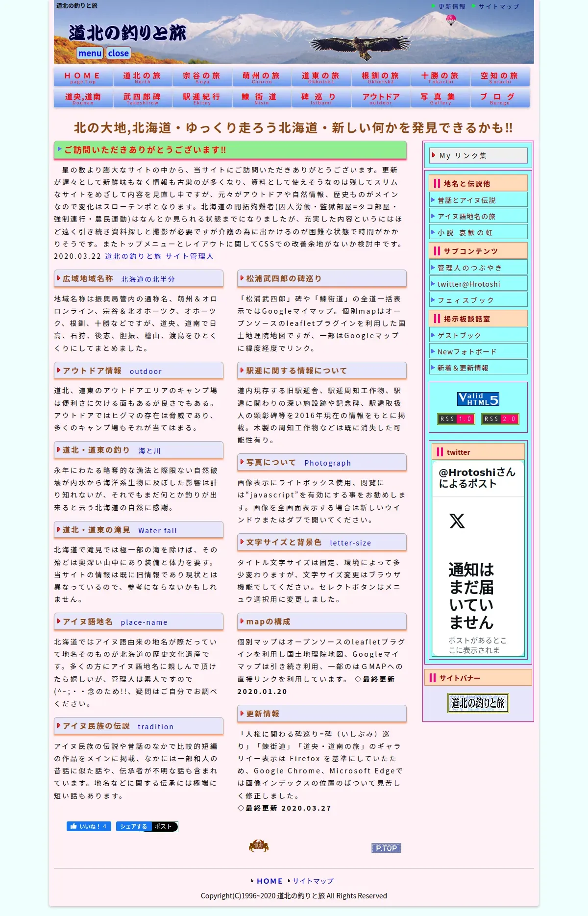Image resolution: width=588 pixels, height=916 pixels.
Task: Click the 道北・道東の滝見 Water fall heading
Action: [139, 530]
